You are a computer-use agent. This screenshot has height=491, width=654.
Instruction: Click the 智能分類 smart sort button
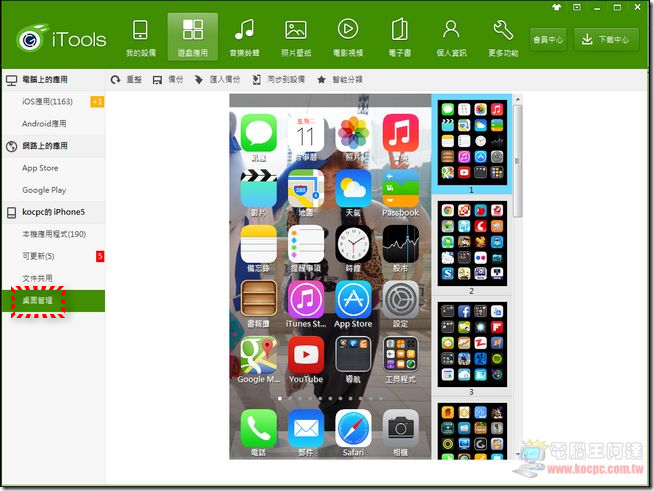tap(340, 80)
